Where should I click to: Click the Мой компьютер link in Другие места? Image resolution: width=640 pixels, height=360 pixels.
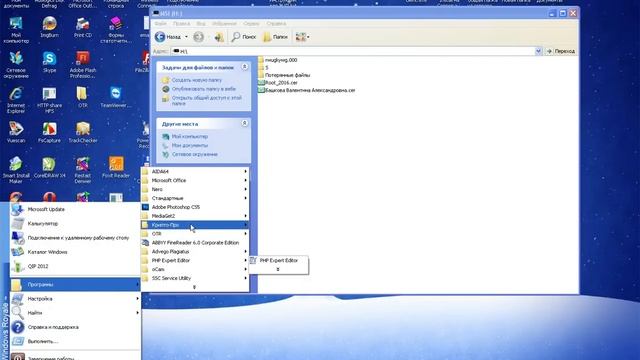click(x=189, y=136)
